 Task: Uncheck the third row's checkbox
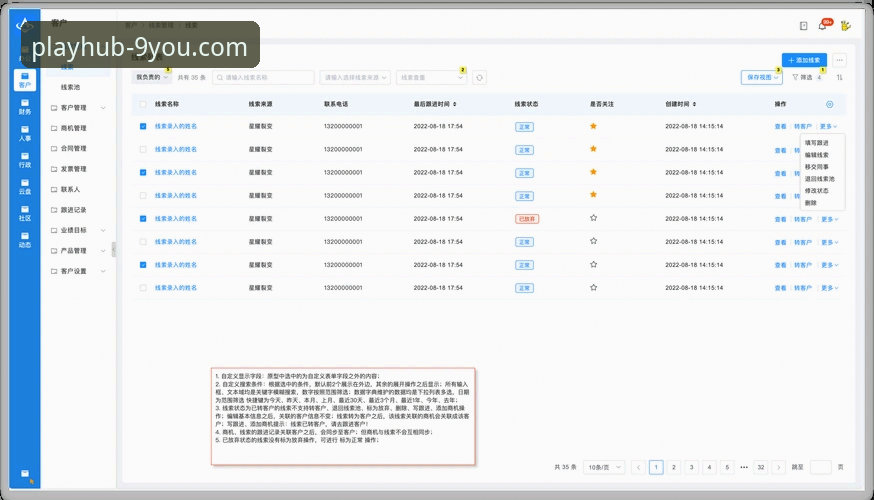pyautogui.click(x=143, y=173)
